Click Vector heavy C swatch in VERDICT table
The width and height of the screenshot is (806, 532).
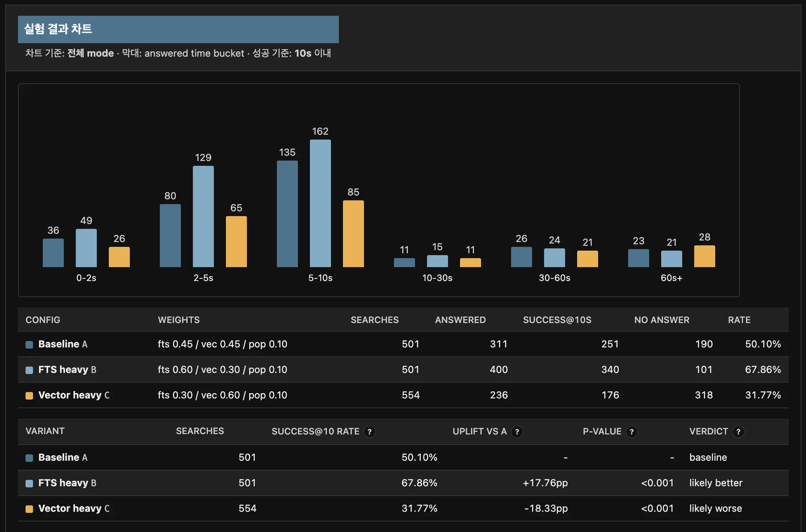coord(29,509)
